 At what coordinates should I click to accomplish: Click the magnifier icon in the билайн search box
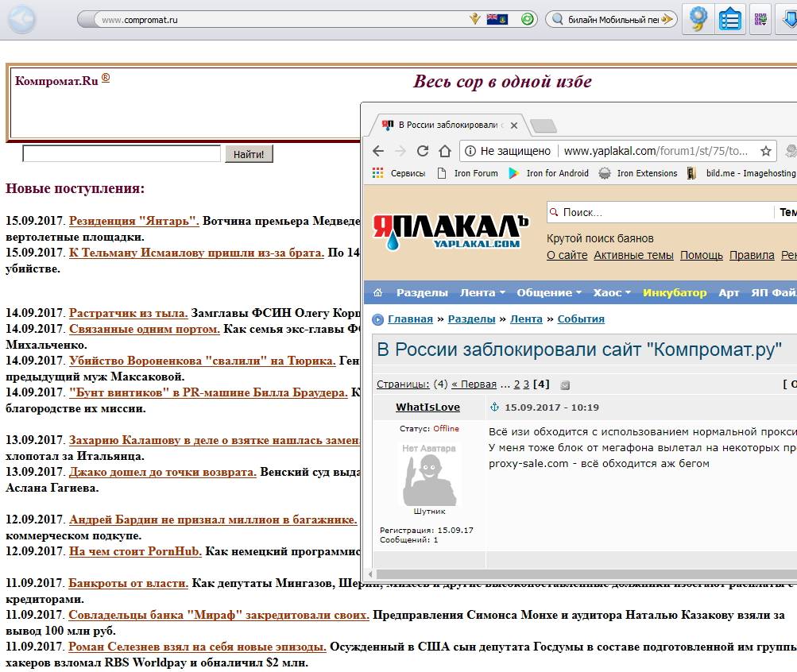pyautogui.click(x=558, y=19)
